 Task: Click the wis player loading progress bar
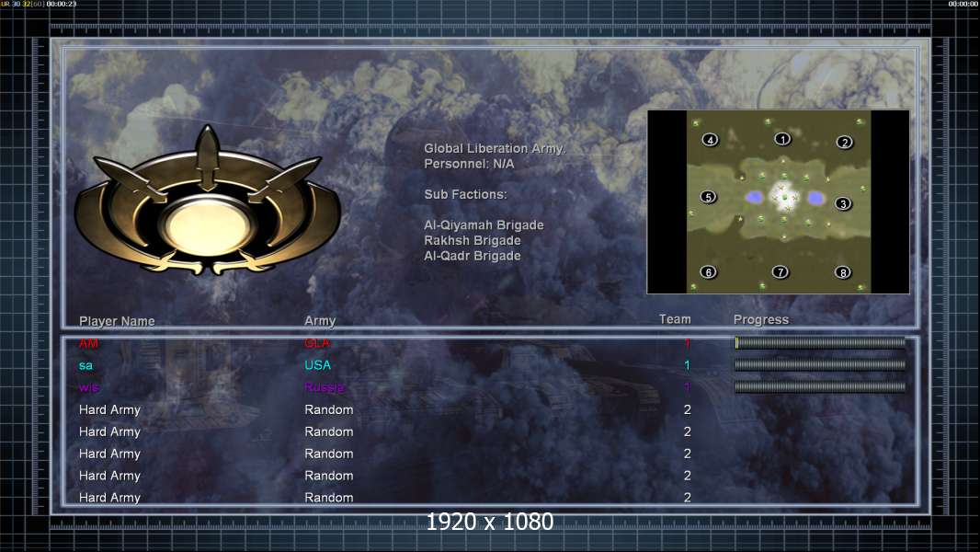pos(820,387)
